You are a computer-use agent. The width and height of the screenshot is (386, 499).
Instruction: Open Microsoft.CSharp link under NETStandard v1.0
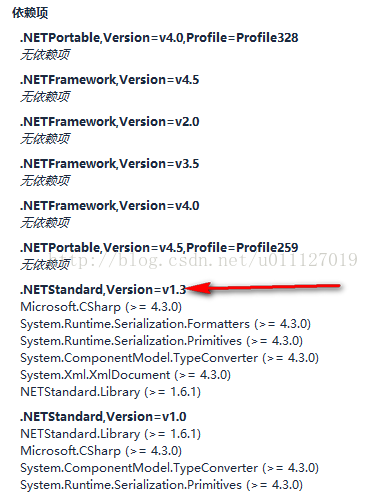tap(70, 451)
